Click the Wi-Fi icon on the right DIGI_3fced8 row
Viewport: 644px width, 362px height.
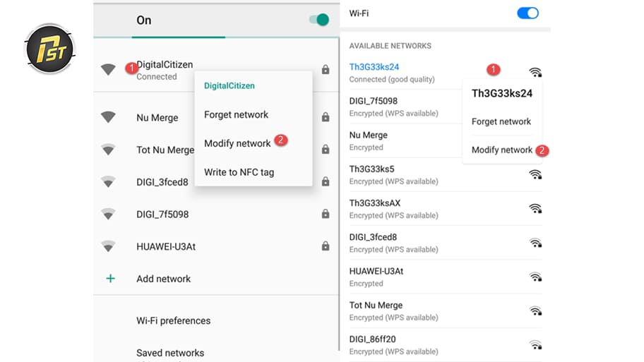535,243
